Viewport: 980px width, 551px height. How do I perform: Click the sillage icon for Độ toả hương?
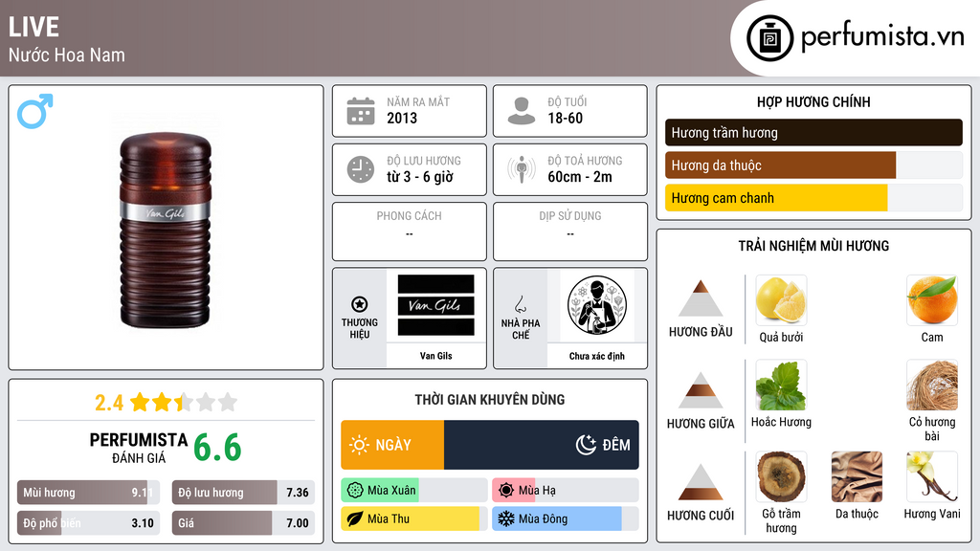(522, 169)
